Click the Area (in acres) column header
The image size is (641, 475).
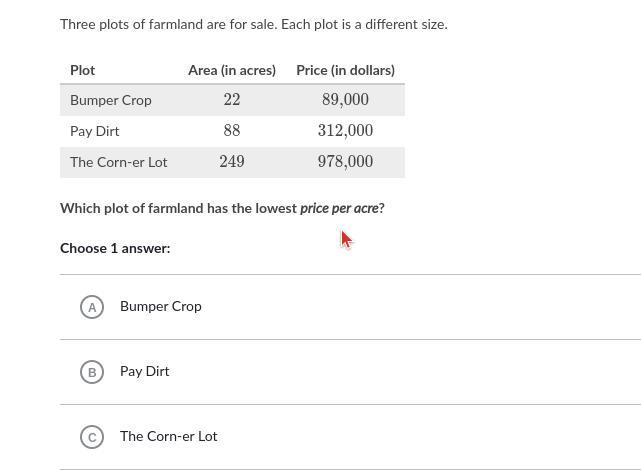232,70
